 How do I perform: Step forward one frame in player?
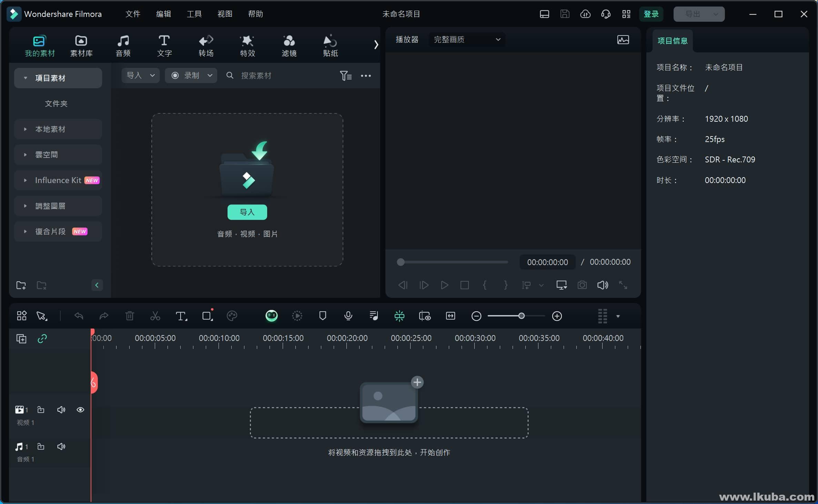[x=424, y=285]
